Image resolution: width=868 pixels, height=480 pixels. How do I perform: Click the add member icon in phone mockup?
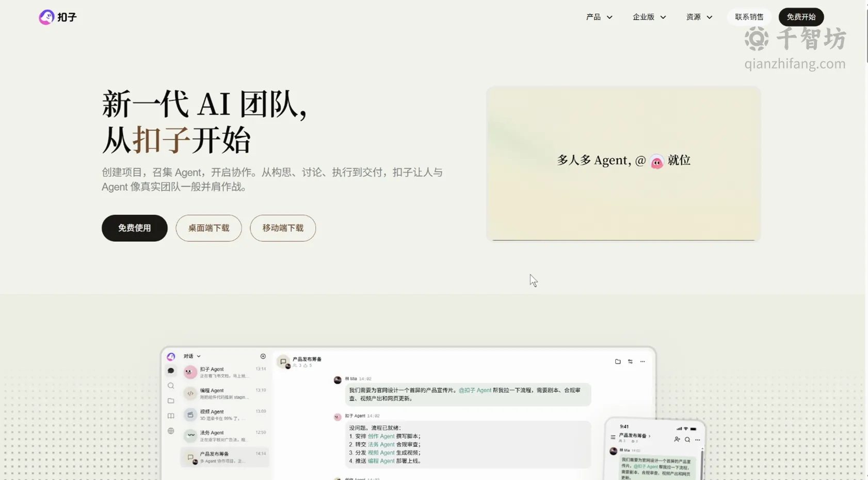click(677, 439)
